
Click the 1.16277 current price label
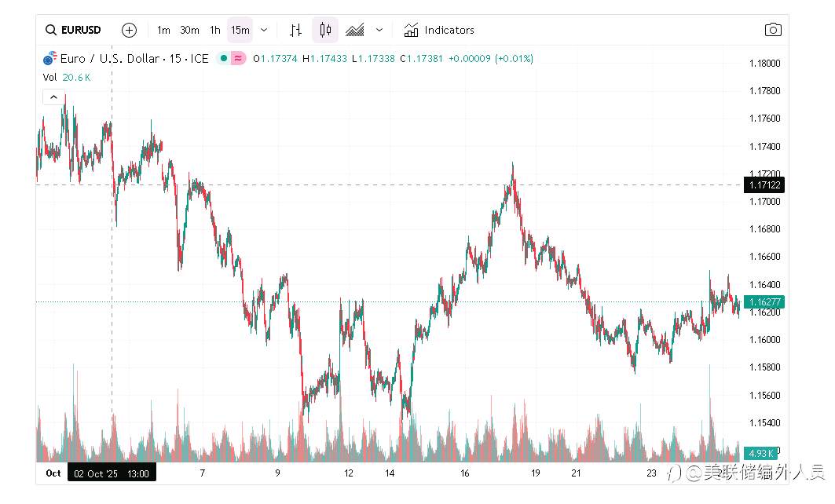(762, 301)
